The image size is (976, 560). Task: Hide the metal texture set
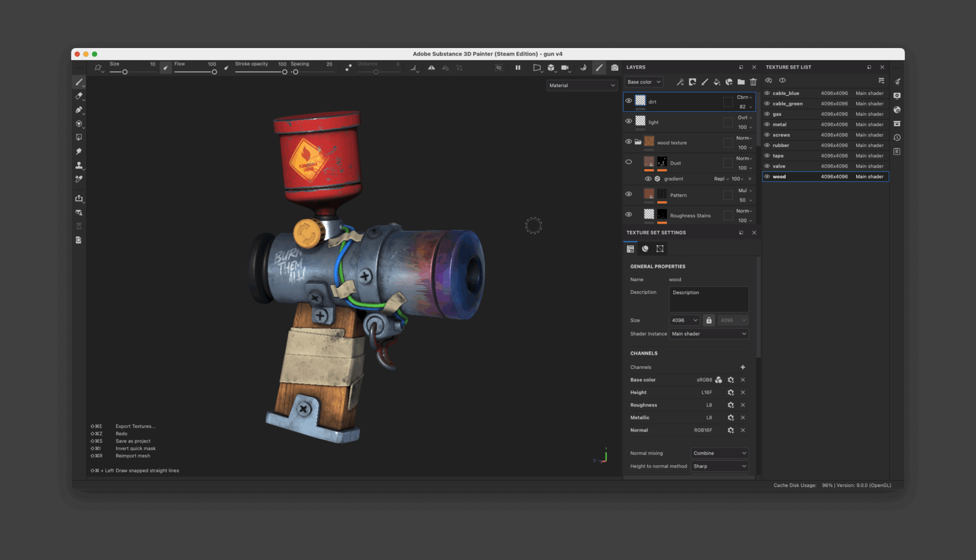pos(767,124)
